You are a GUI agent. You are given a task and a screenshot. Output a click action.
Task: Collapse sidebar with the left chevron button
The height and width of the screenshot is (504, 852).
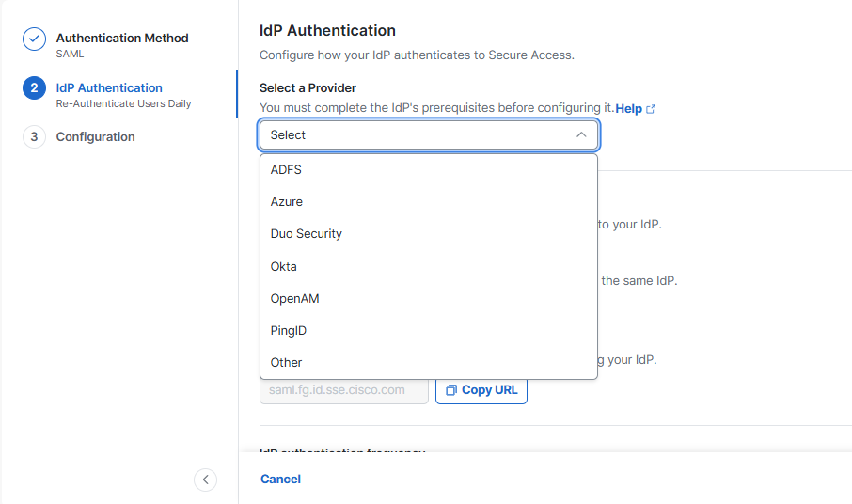[x=205, y=480]
